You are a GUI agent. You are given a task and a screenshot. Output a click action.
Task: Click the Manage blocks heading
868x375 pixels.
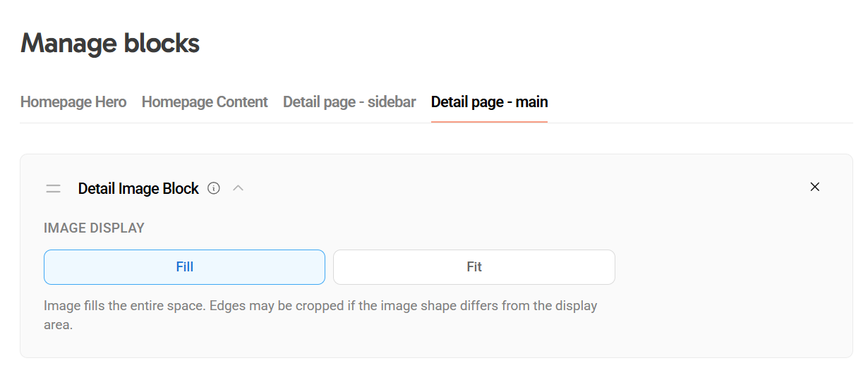(x=110, y=44)
